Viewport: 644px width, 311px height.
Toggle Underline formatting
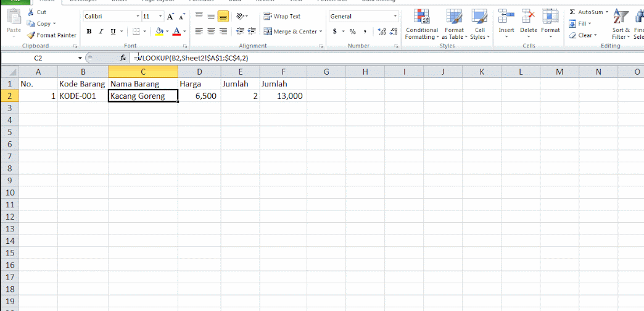[112, 31]
